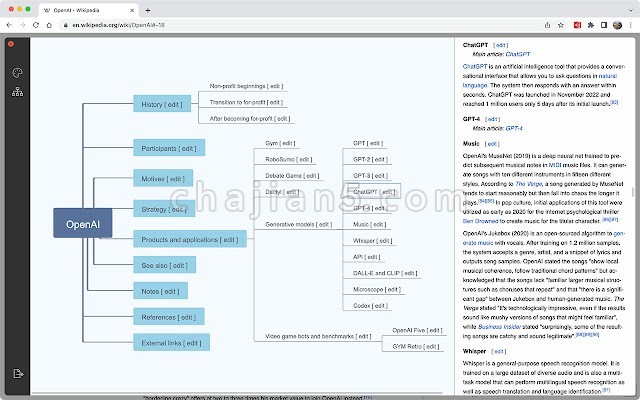Click Video game bots and benchmarks branch

tap(318, 336)
